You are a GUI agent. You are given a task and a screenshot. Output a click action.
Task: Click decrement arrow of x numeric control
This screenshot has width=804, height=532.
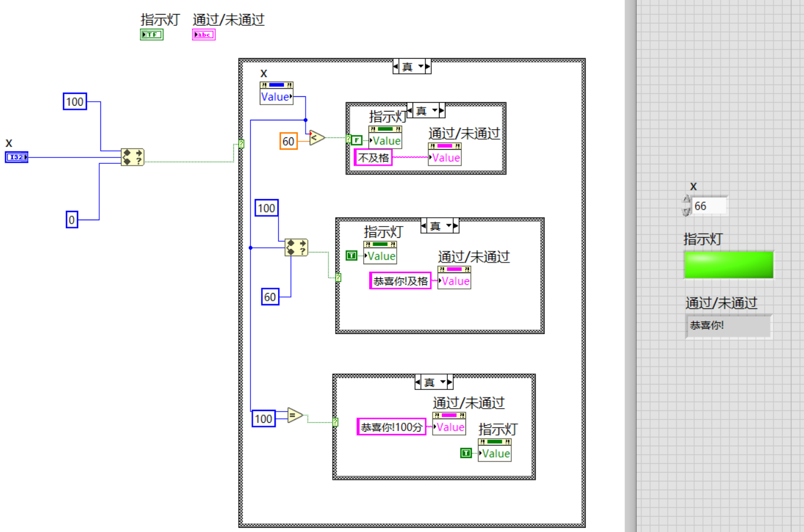point(686,211)
